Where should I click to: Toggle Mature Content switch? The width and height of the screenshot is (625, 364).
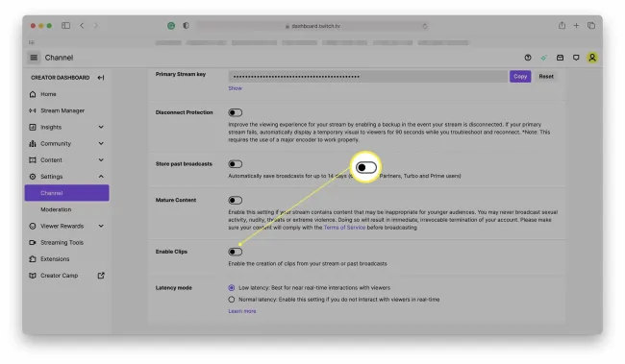pyautogui.click(x=236, y=201)
